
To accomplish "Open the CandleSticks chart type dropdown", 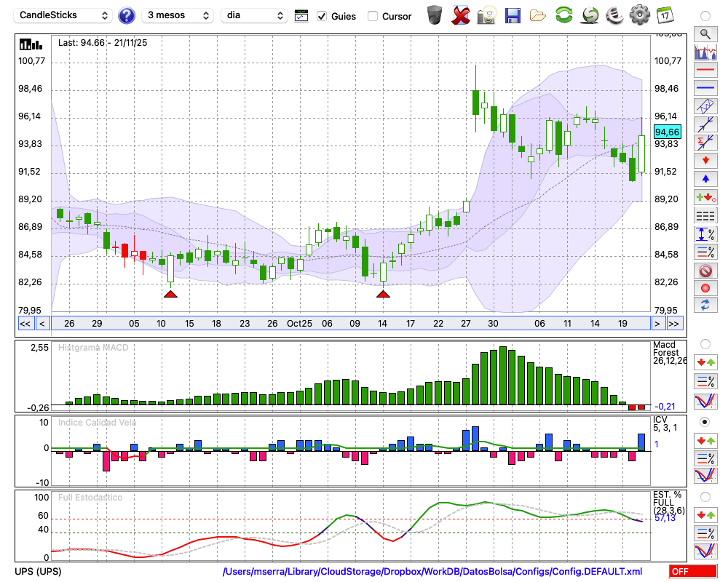I will pos(64,15).
